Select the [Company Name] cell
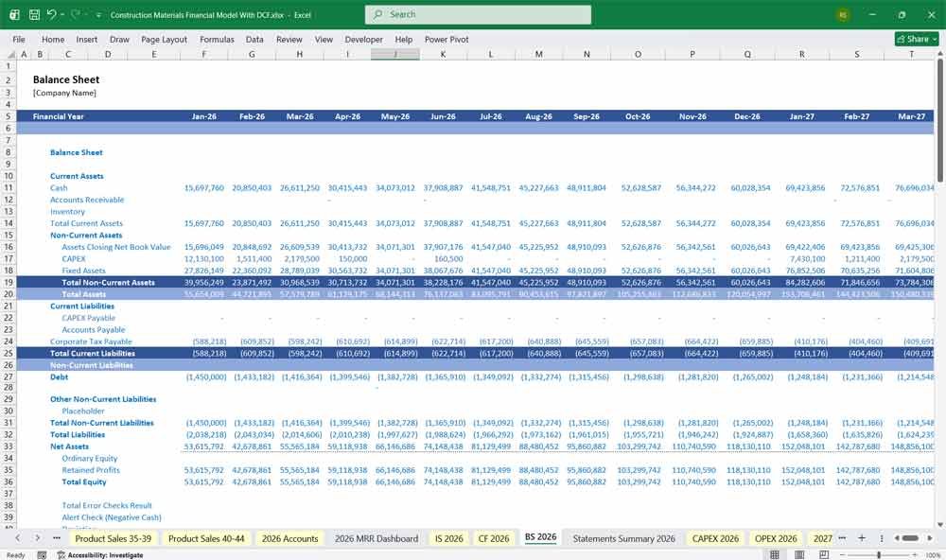946x560 pixels. [x=64, y=93]
